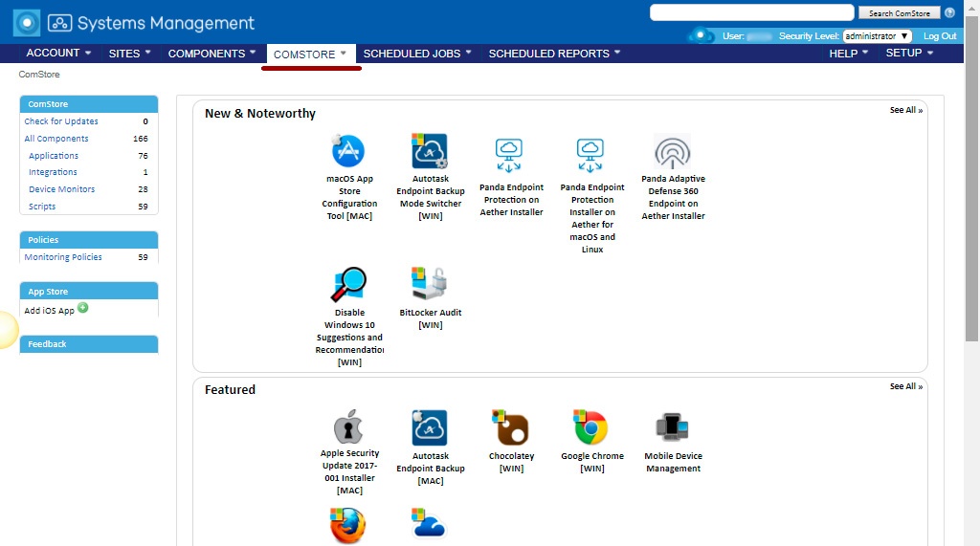Viewport: 980px width, 546px height.
Task: Open BitLocker Audit [WIN] icon
Action: [429, 284]
